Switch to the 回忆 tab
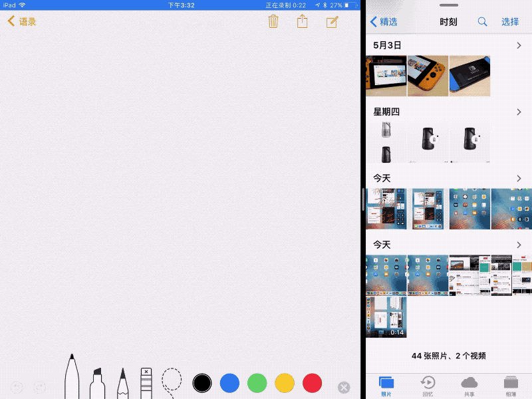 (428, 386)
